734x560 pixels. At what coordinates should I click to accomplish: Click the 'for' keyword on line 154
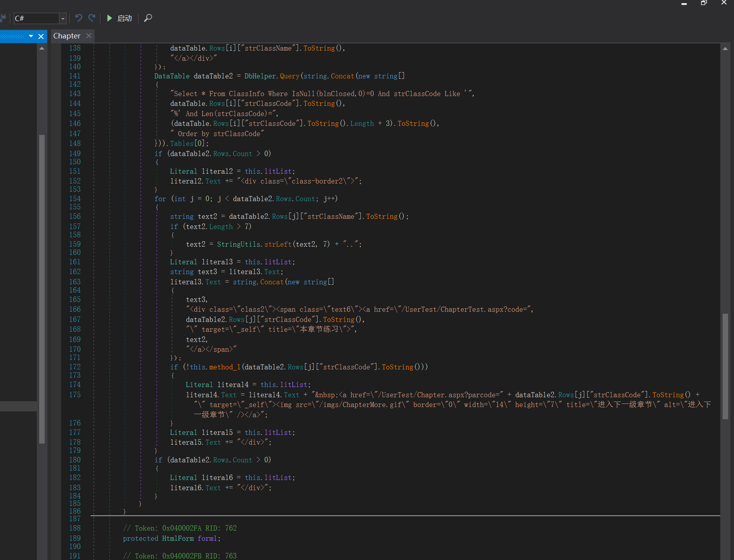[x=160, y=199]
